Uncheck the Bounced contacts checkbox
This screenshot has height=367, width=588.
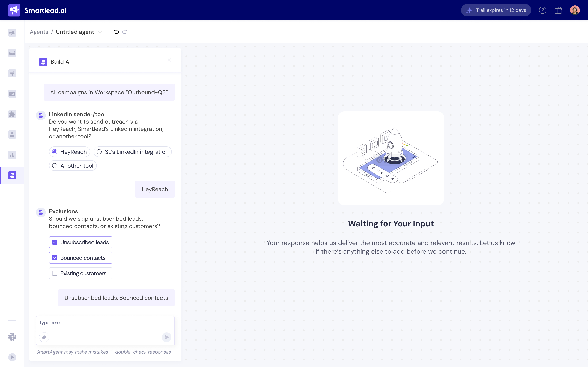tap(55, 258)
